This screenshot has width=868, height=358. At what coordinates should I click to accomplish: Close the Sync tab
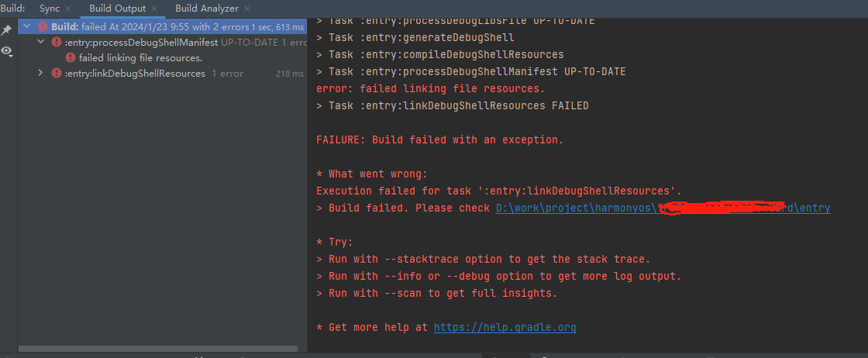(x=68, y=9)
